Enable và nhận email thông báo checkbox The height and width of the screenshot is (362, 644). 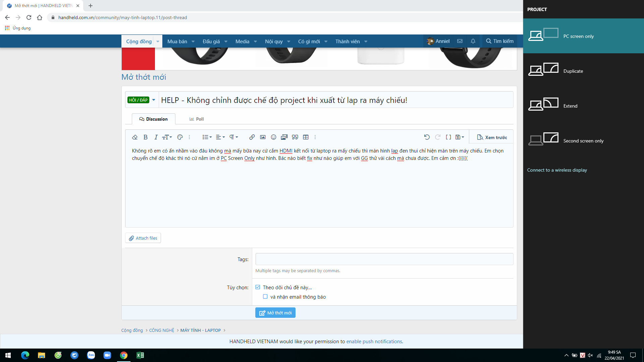point(265,297)
